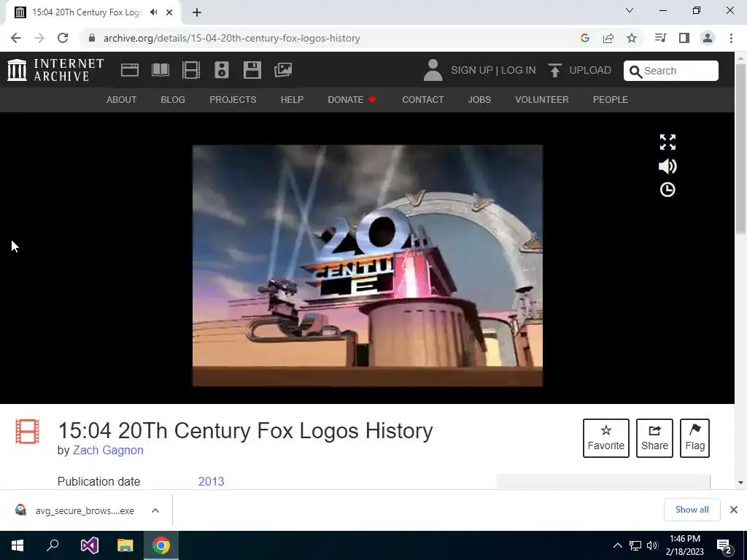Open playback speed clock icon

coord(667,190)
